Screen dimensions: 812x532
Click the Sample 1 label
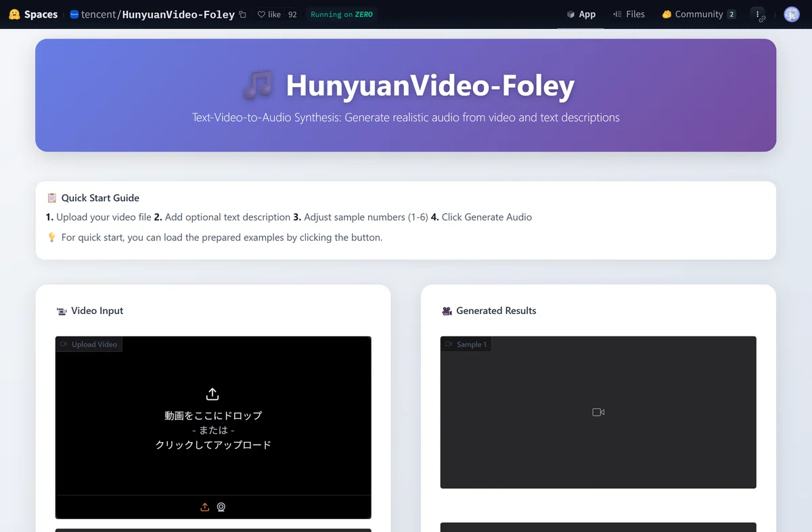coord(466,345)
